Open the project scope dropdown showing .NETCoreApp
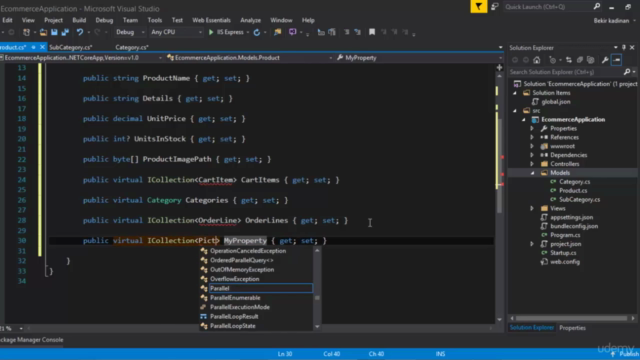The width and height of the screenshot is (640, 360). 82,58
